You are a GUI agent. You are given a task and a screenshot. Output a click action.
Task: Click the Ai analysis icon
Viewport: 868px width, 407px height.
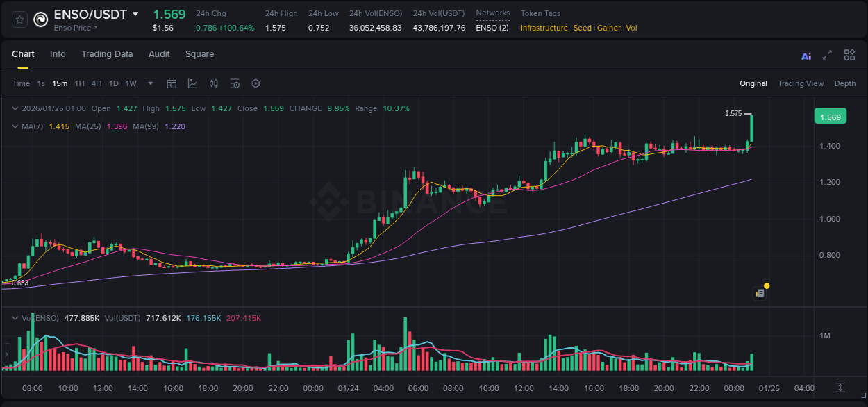point(806,54)
